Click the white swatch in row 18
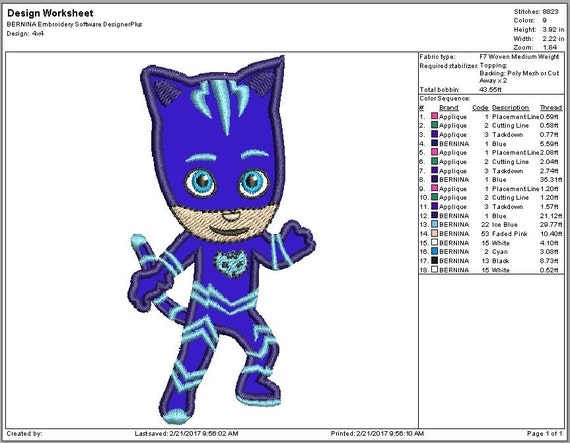Screen dimensions: 570x443 pos(434,270)
